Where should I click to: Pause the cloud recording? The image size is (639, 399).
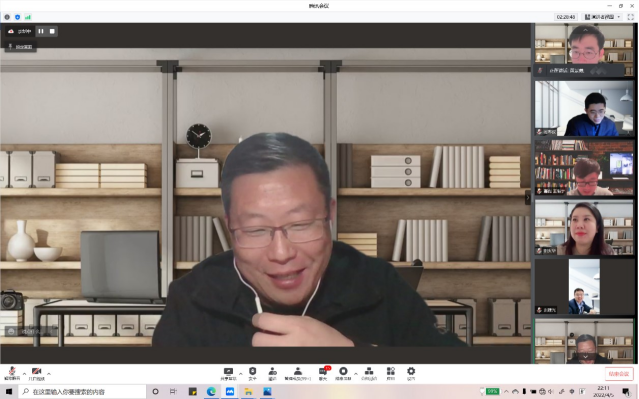point(41,31)
